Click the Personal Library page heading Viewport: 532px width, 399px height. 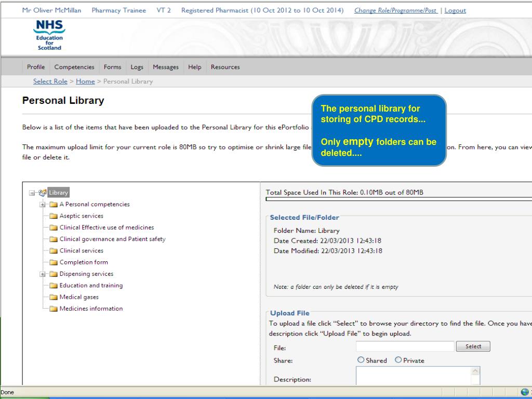coord(63,100)
